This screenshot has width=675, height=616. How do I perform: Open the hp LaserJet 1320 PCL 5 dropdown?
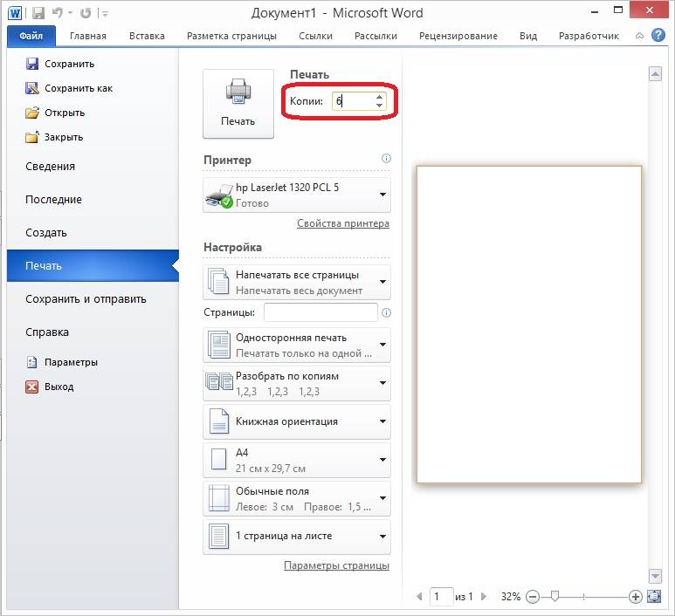point(297,195)
